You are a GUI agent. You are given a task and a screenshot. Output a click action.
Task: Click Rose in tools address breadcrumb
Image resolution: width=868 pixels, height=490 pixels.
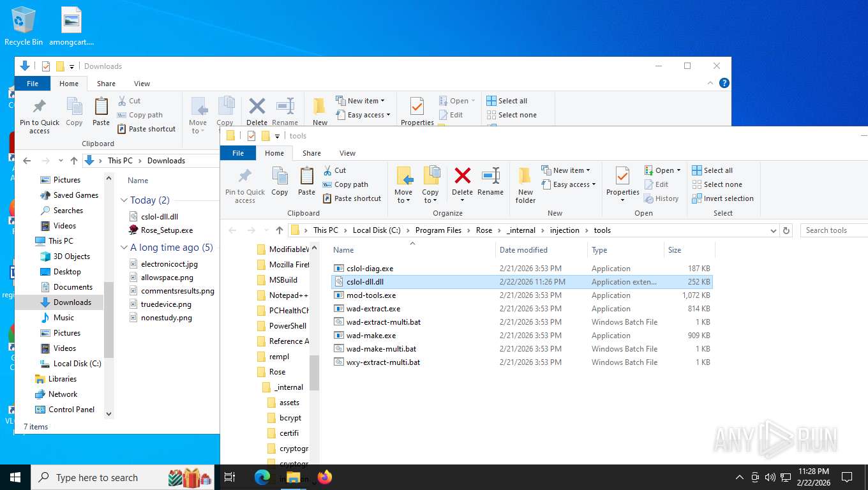484,230
